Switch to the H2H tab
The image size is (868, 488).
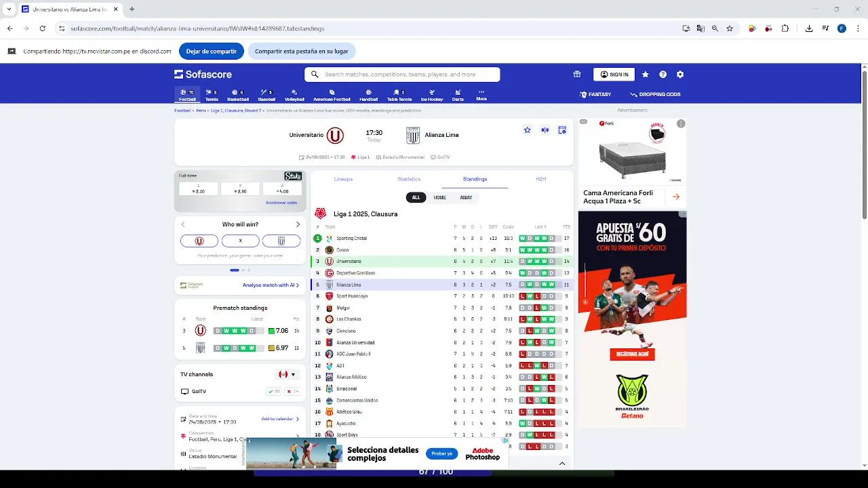point(540,179)
